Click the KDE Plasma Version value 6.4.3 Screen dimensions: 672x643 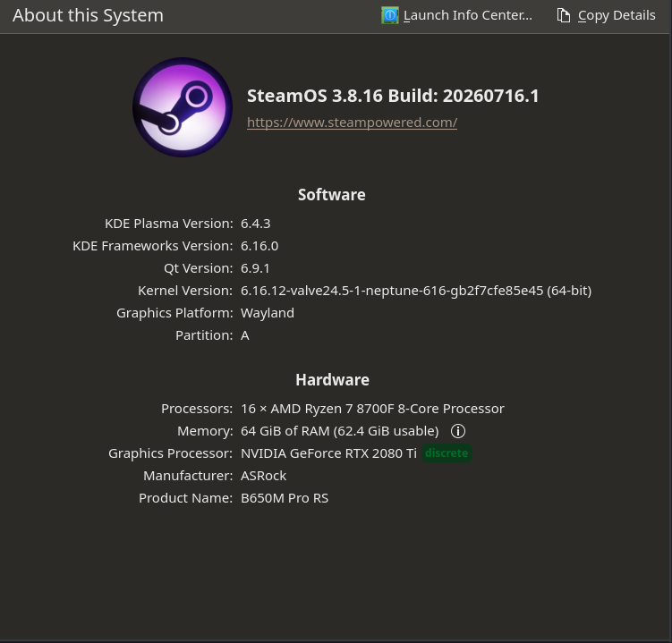pos(255,224)
